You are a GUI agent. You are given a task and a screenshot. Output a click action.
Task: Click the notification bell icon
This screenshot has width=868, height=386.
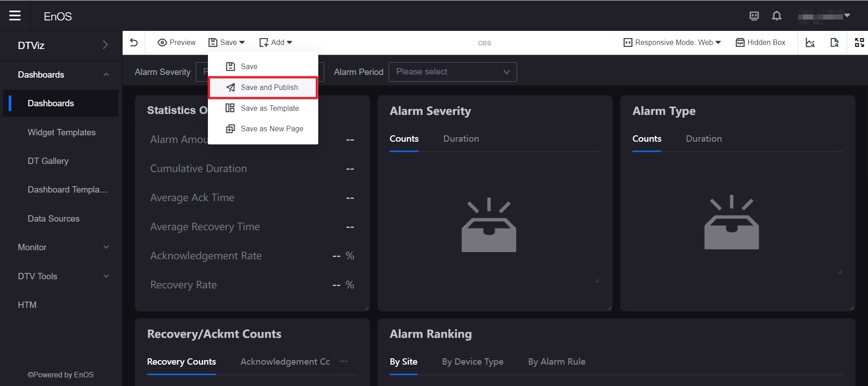point(777,16)
